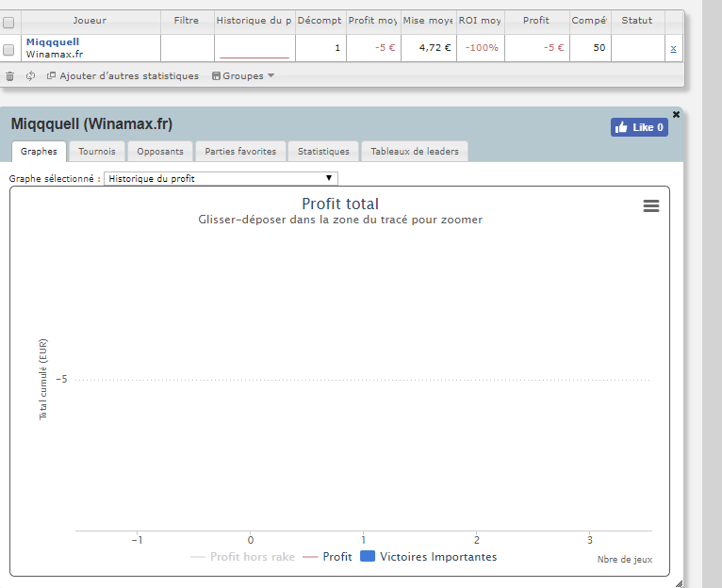
Task: Toggle Profit hors rake legend series
Action: coord(242,557)
